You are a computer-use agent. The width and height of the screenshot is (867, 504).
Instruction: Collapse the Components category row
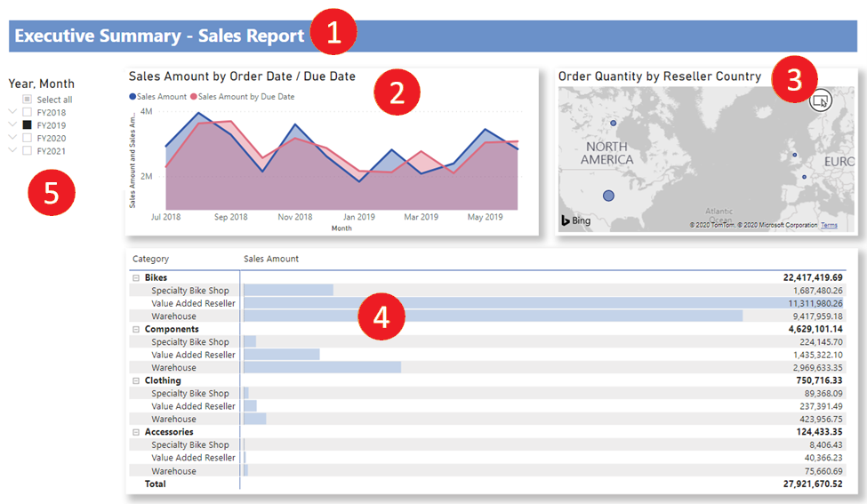pos(136,329)
